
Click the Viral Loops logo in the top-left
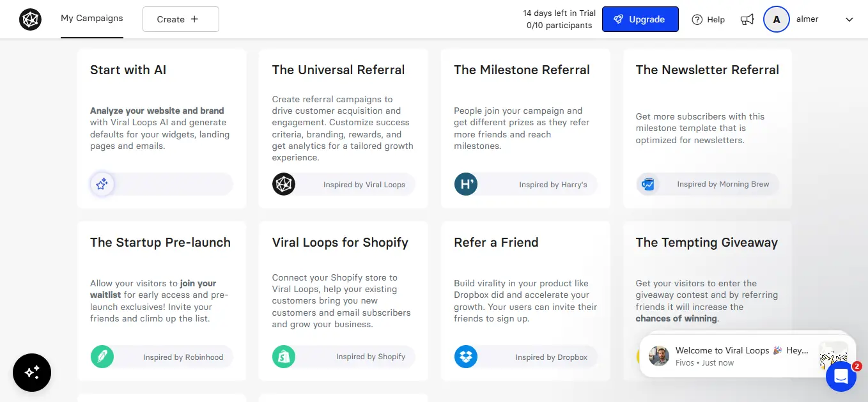pos(30,19)
